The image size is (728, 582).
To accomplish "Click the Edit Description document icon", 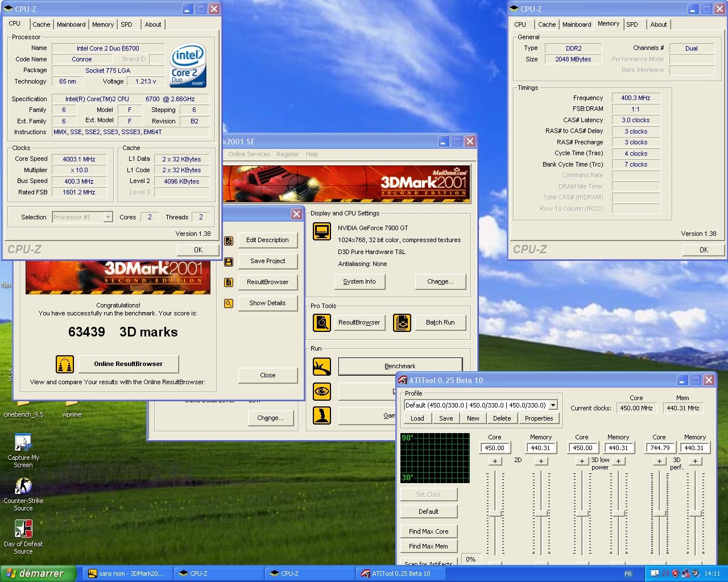I will (x=229, y=241).
